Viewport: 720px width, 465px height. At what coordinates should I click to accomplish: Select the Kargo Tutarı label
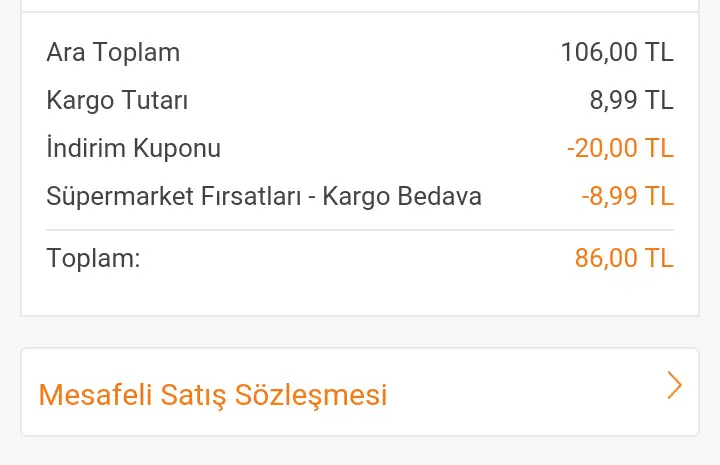click(x=117, y=100)
